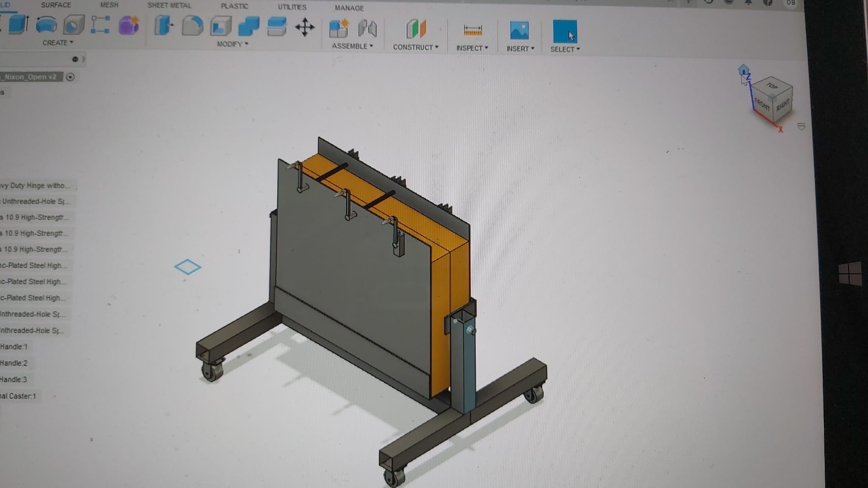Viewport: 868px width, 488px height.
Task: Open the CREATE dropdown menu
Action: [58, 43]
